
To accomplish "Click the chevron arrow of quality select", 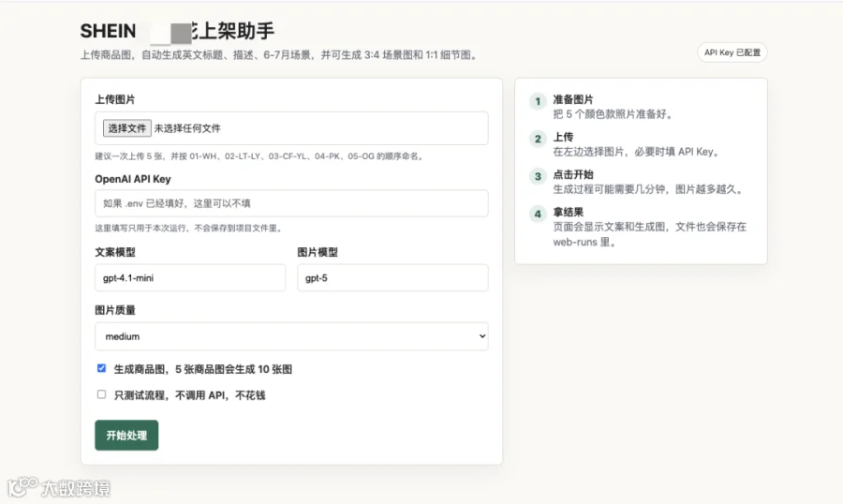I will 482,336.
